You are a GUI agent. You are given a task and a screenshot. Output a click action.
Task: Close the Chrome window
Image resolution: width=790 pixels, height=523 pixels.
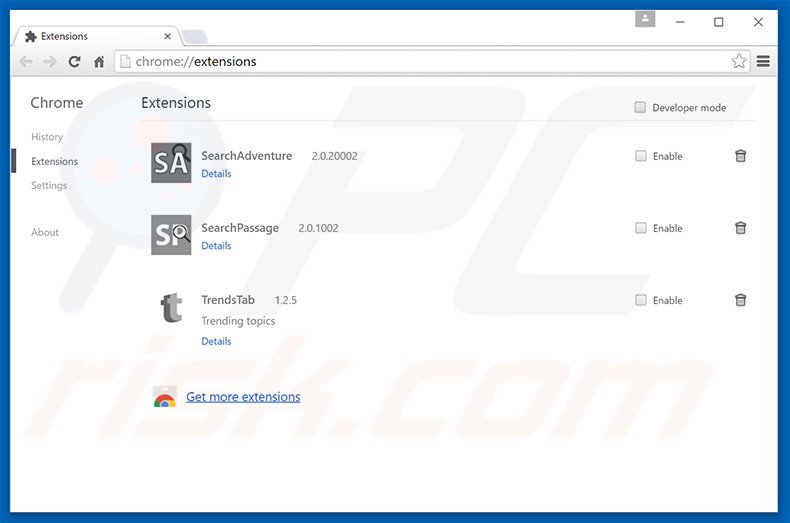(758, 22)
